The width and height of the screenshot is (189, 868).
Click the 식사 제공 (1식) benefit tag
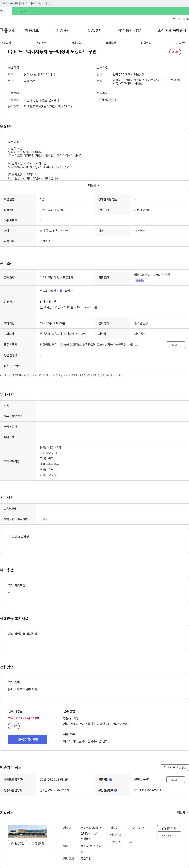107,100
